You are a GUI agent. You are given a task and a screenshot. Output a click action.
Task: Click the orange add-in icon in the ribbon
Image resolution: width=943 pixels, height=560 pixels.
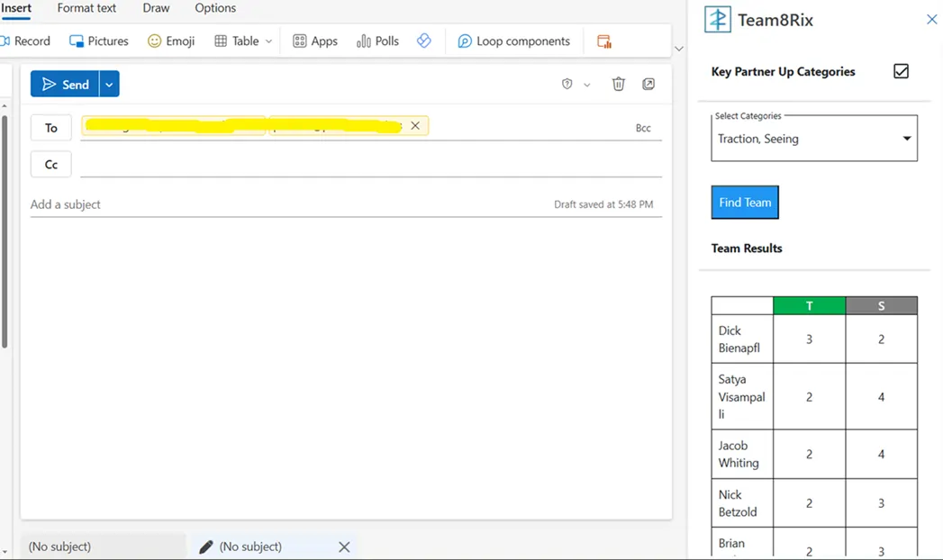click(603, 41)
